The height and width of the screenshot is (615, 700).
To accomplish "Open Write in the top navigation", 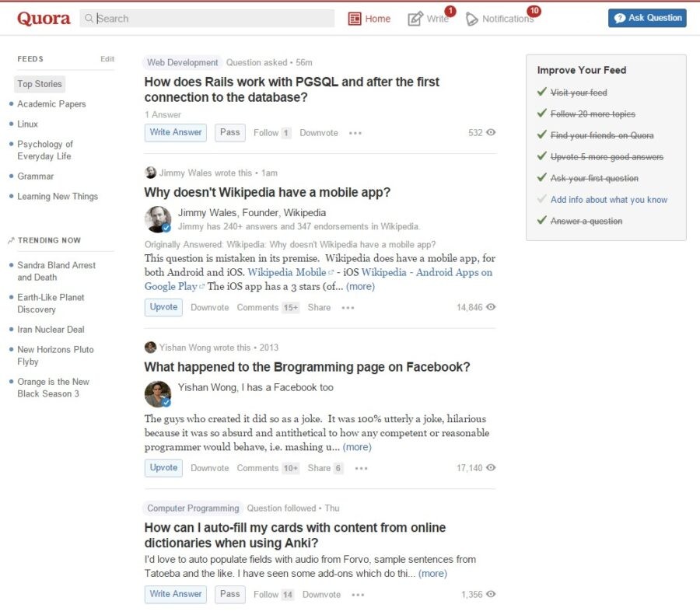I will click(x=429, y=19).
